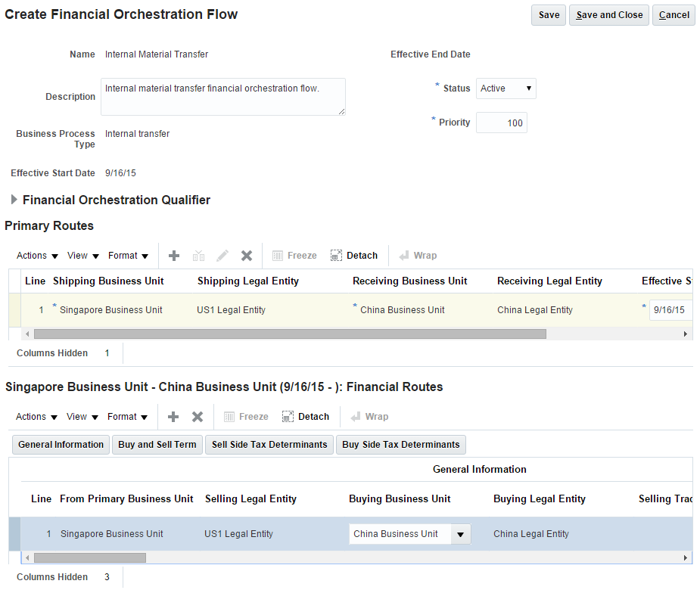This screenshot has width=700, height=590.
Task: Click Save and Close
Action: (608, 14)
